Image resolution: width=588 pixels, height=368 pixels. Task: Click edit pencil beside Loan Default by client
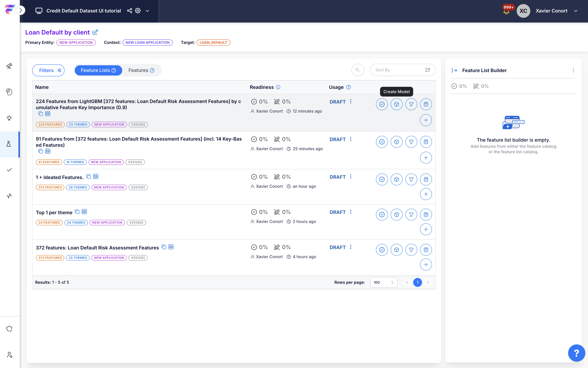point(95,32)
